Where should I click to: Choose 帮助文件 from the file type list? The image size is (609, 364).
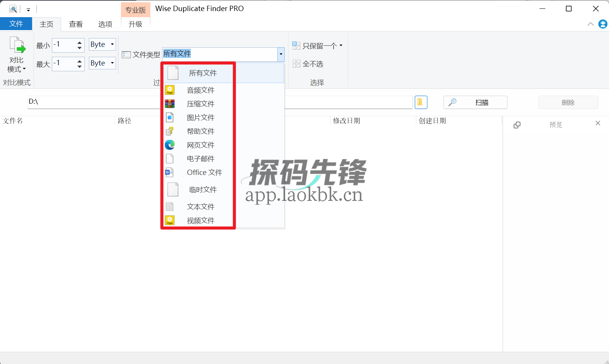pyautogui.click(x=224, y=131)
